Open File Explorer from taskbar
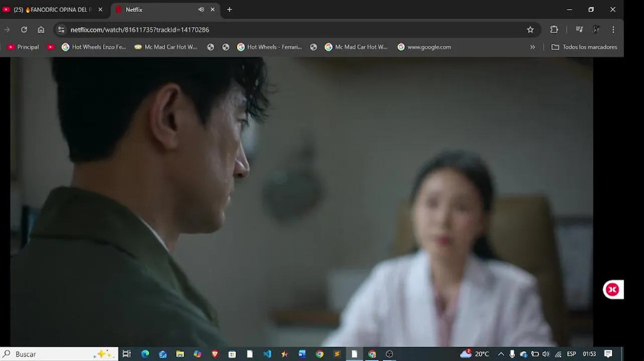This screenshot has width=644, height=361. (x=180, y=354)
